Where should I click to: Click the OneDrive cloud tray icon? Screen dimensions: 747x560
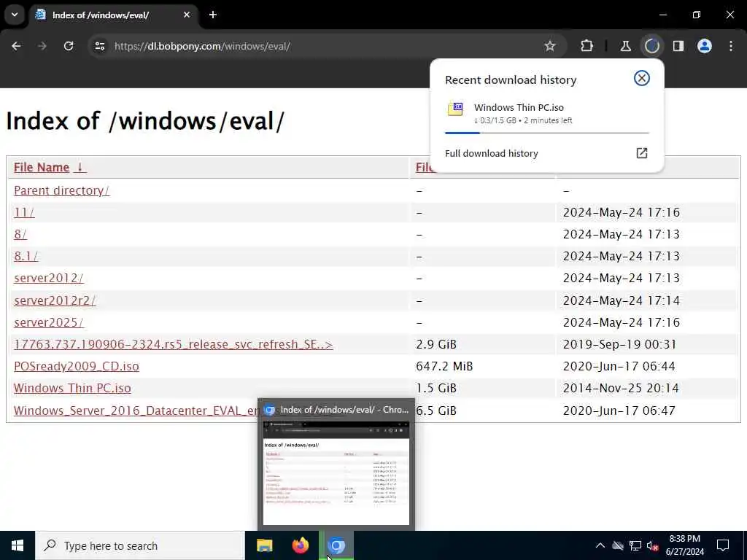tap(617, 545)
